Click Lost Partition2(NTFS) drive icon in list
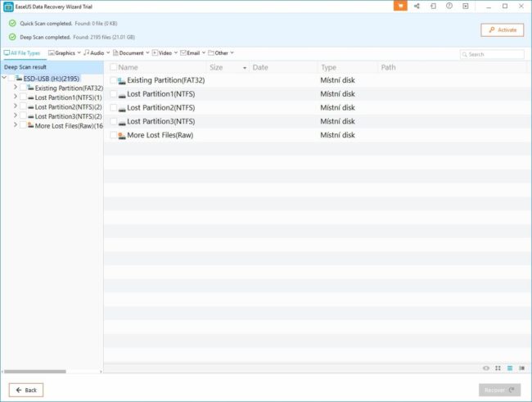This screenshot has width=532, height=402. click(x=121, y=109)
